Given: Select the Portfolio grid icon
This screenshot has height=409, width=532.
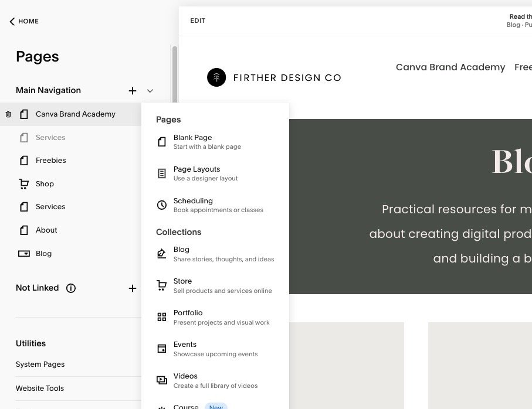Looking at the screenshot, I should point(161,317).
